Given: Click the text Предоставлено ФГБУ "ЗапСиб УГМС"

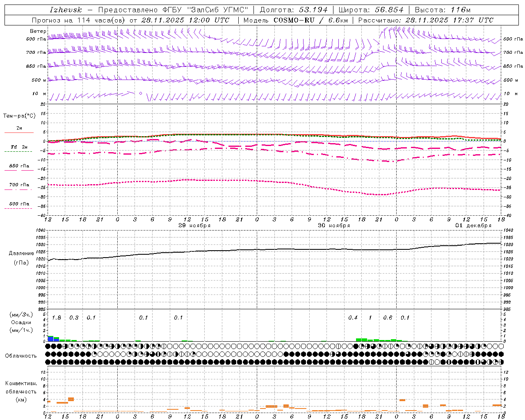Looking at the screenshot, I should [173, 10].
